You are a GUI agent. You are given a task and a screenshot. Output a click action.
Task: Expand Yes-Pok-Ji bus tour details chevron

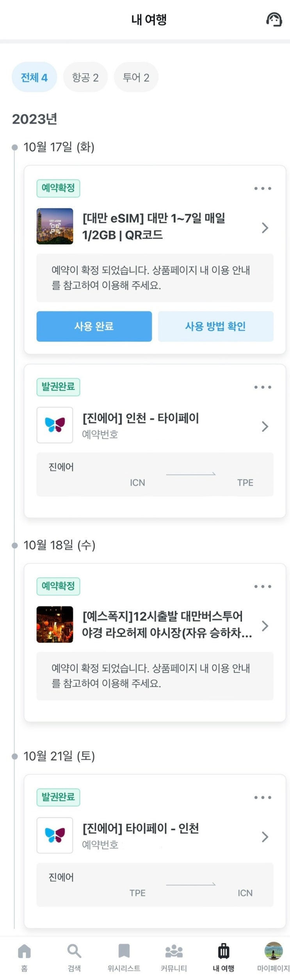[265, 626]
